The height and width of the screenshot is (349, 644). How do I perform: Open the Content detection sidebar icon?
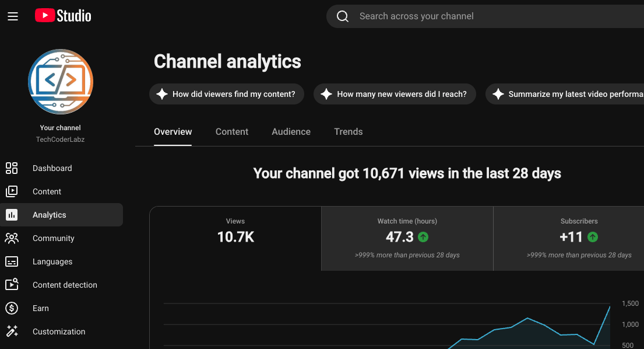pos(12,284)
